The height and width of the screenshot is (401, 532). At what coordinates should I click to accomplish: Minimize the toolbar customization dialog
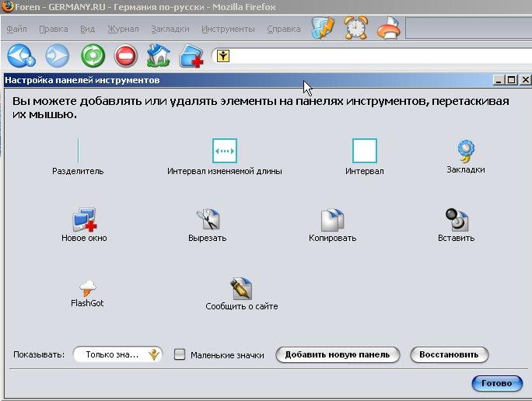pyautogui.click(x=499, y=80)
